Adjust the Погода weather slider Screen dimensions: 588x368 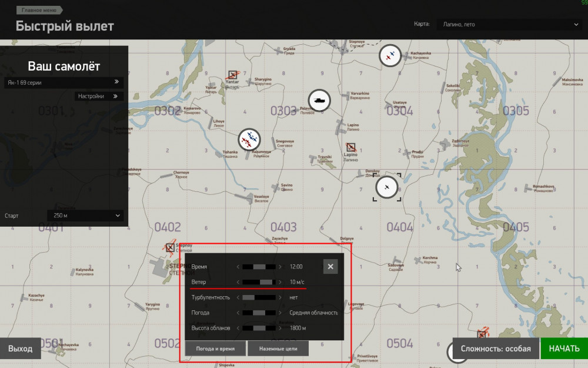[x=259, y=313]
